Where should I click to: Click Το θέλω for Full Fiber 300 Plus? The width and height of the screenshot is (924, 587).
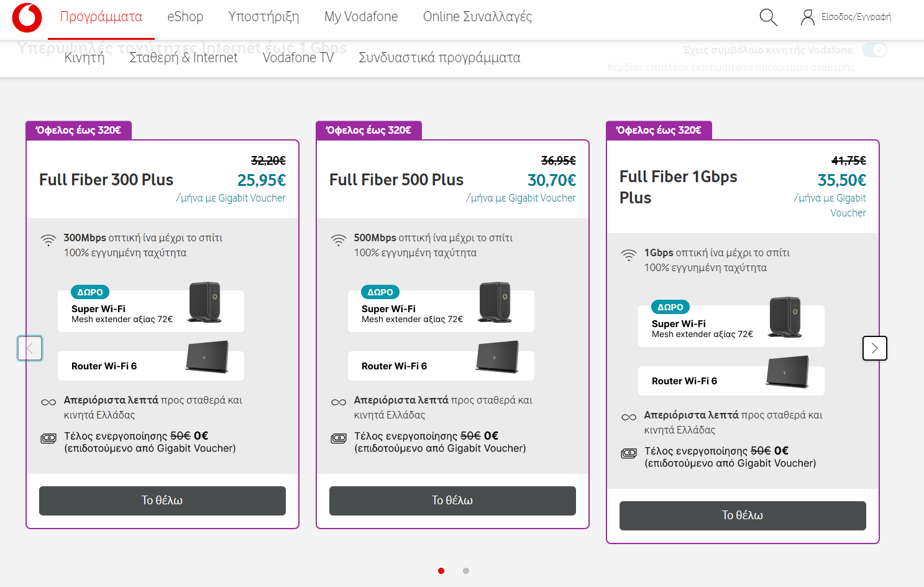pos(162,501)
